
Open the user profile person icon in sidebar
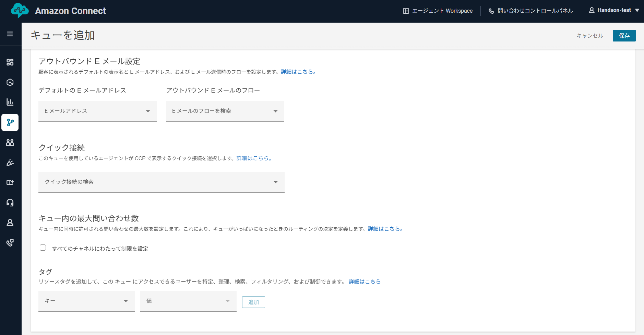(x=10, y=223)
